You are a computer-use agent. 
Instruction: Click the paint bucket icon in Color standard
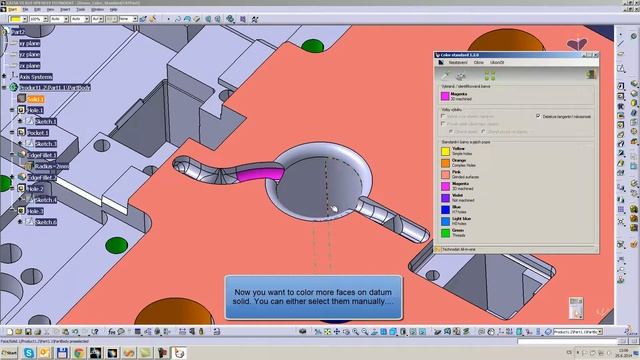pyautogui.click(x=460, y=76)
